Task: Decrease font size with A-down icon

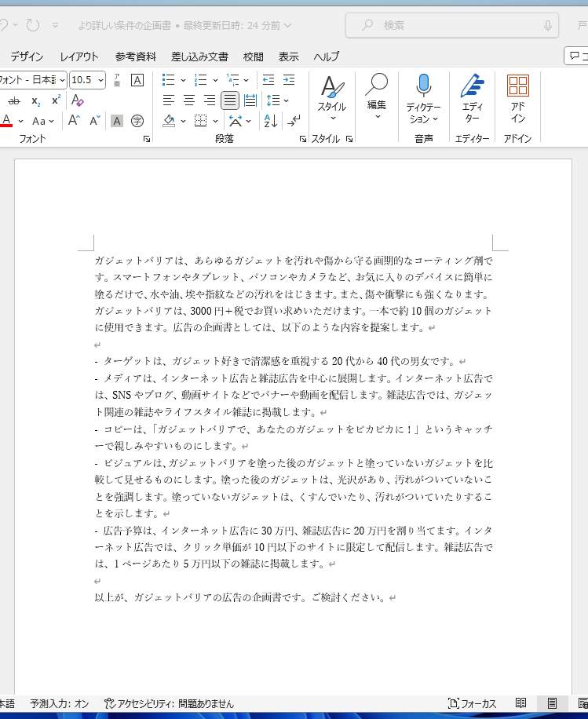Action: click(95, 121)
